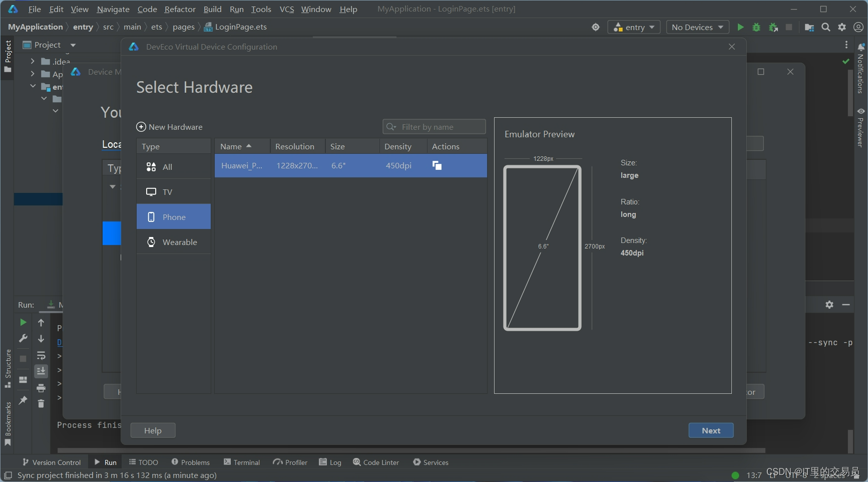Expand the .idea folder in project tree

tap(33, 61)
